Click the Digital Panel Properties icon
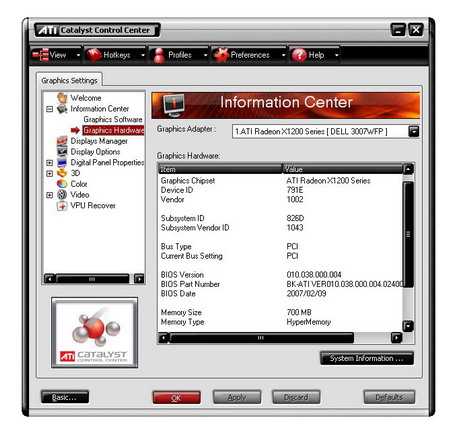The image size is (450, 431). [62, 162]
